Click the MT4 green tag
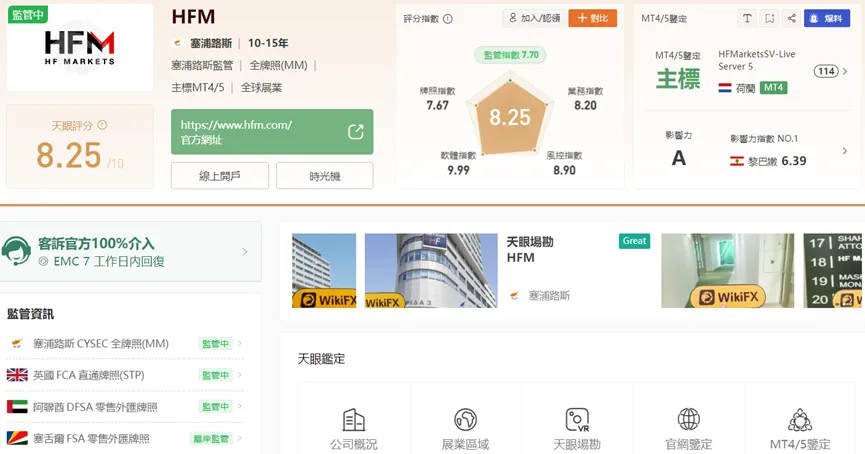Image resolution: width=865 pixels, height=454 pixels. click(773, 88)
